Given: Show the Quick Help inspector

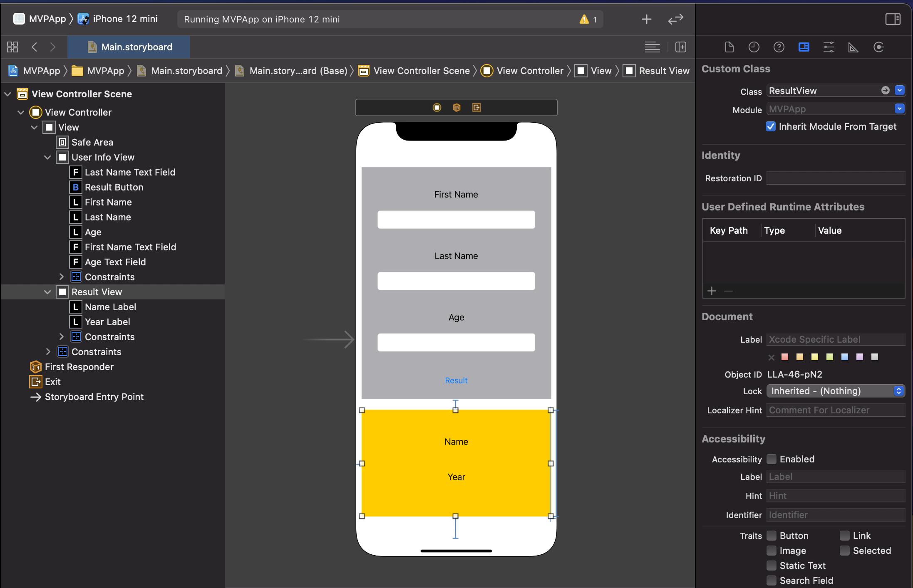Looking at the screenshot, I should (x=779, y=47).
